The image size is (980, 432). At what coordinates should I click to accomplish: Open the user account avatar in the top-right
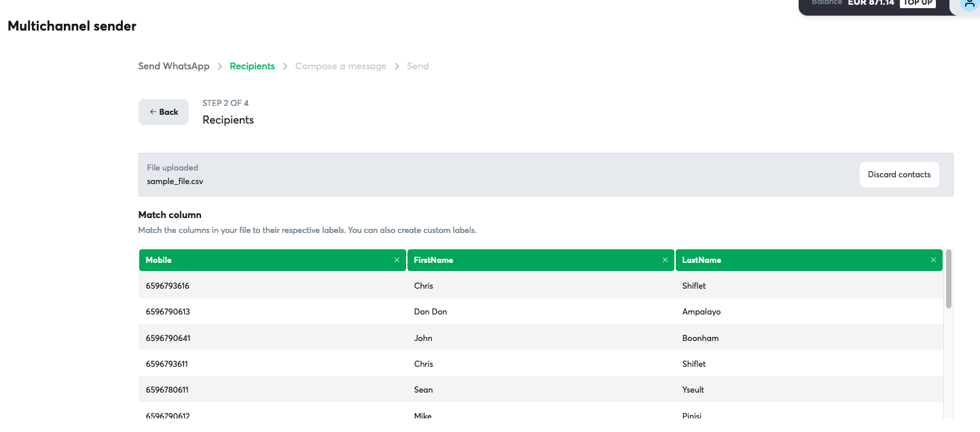[968, 5]
